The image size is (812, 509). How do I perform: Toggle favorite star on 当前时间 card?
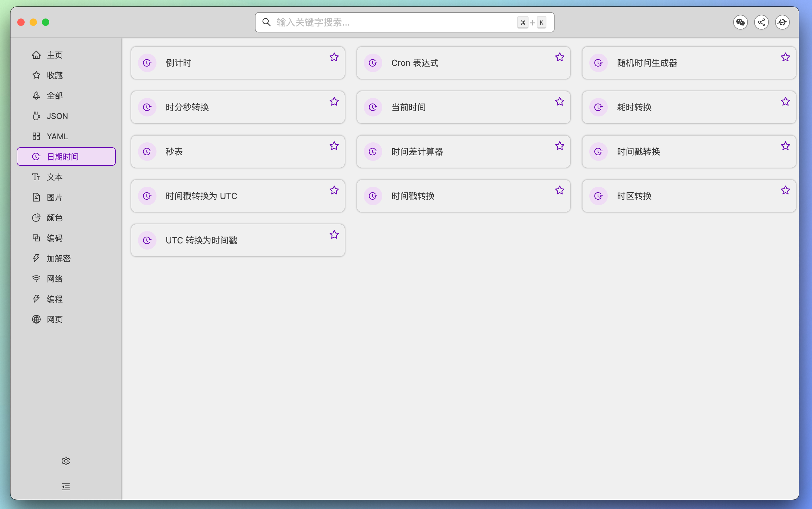pyautogui.click(x=559, y=102)
